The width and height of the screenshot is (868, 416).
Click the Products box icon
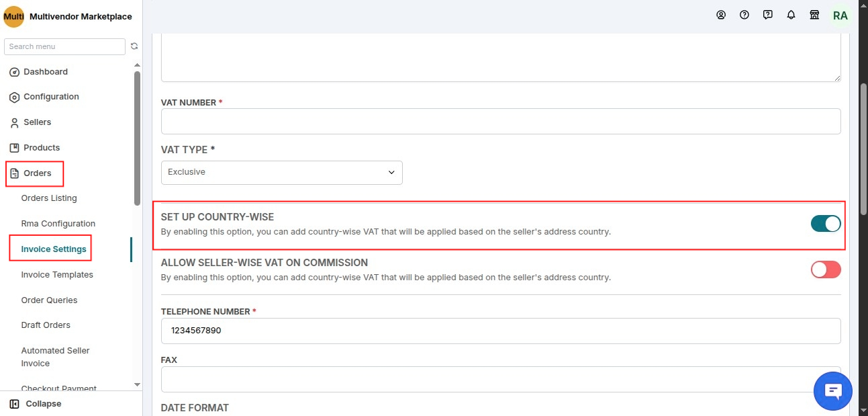point(14,148)
